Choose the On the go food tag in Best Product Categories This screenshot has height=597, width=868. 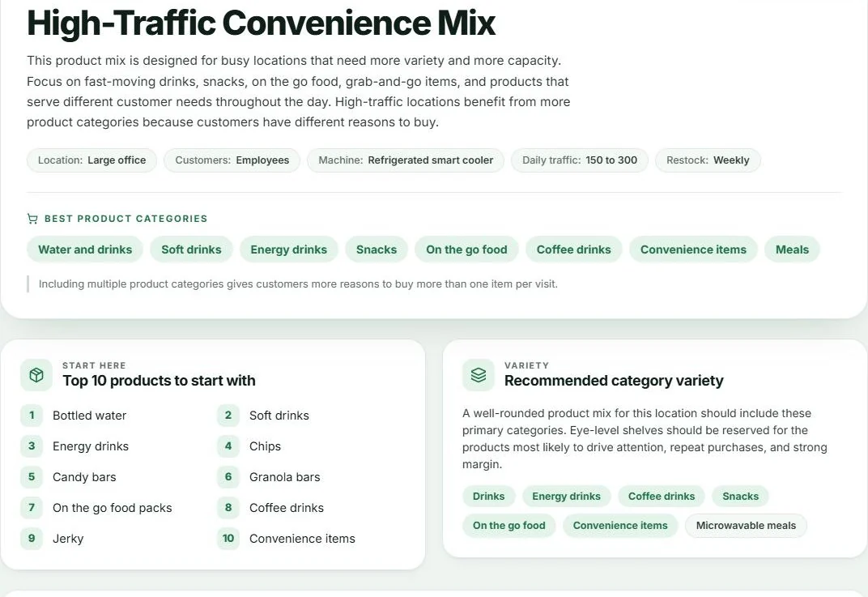click(x=466, y=249)
